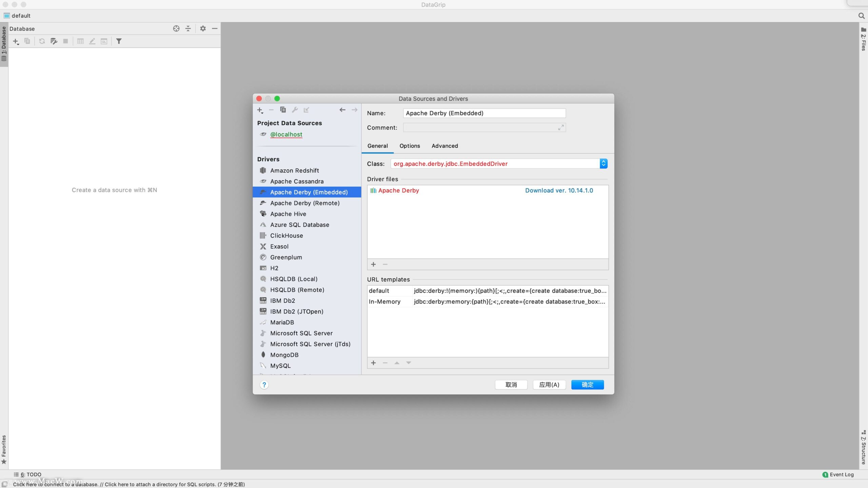
Task: Click the add new data source icon
Action: click(260, 110)
